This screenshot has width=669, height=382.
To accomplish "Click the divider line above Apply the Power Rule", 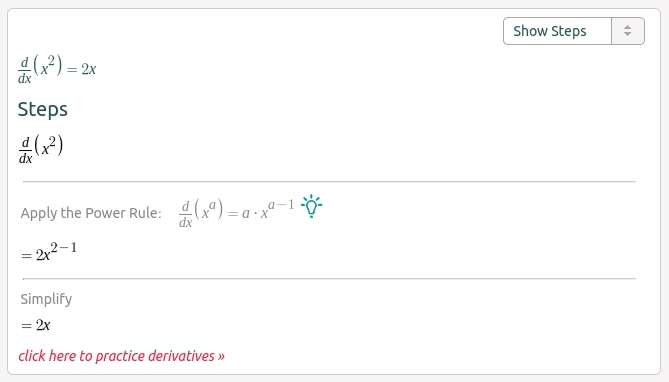I will pos(329,181).
